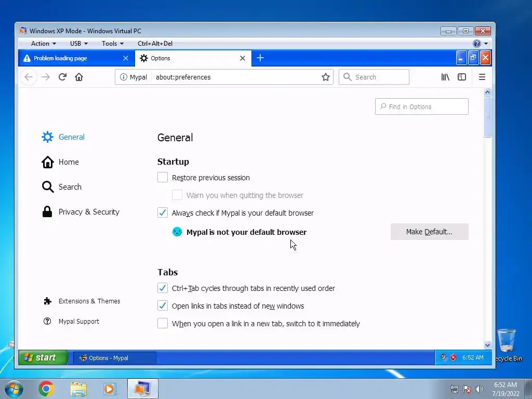Enable switch to new tab immediately checkbox
This screenshot has height=399, width=532.
163,323
